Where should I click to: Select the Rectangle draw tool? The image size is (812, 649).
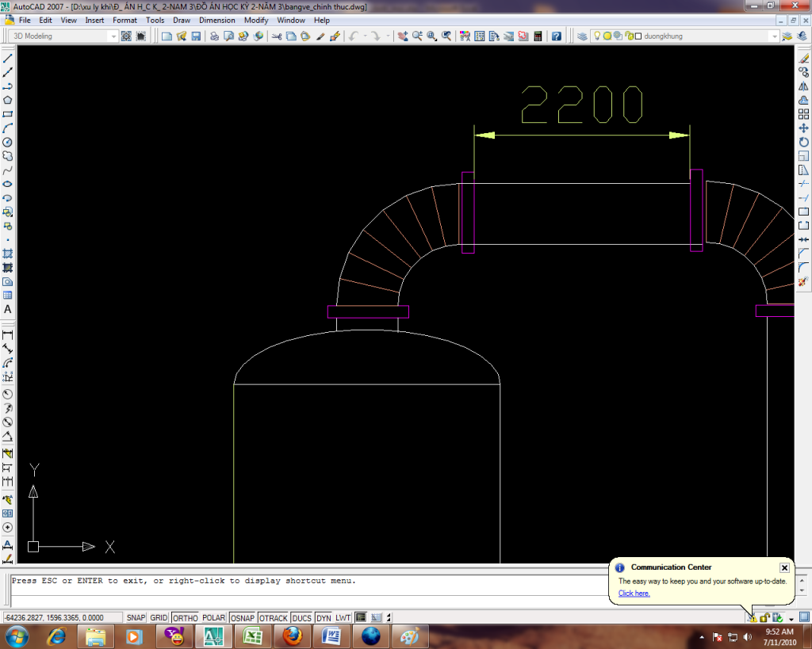(x=8, y=114)
